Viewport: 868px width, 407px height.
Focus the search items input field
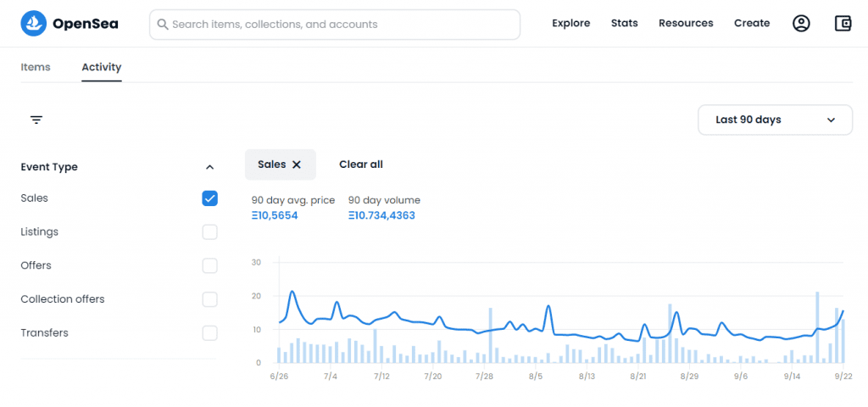[x=335, y=25]
